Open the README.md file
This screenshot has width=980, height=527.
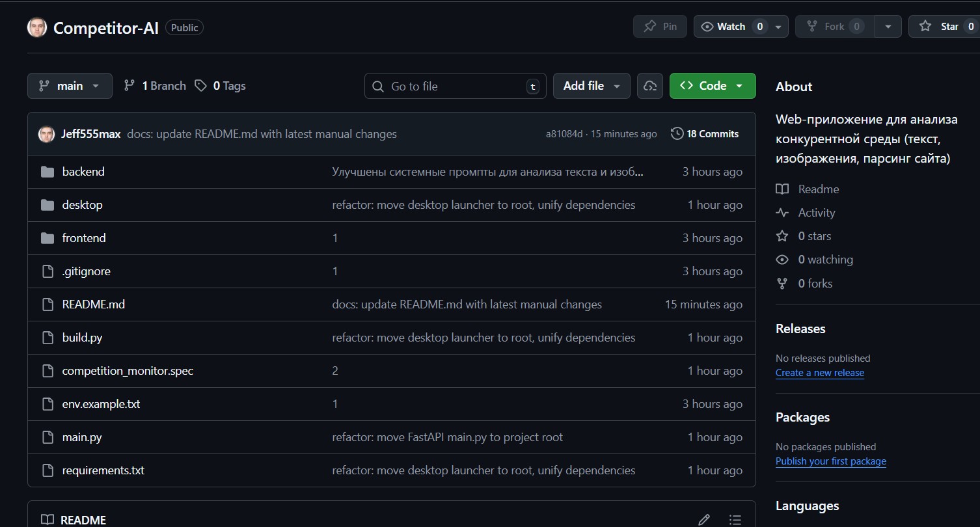click(x=94, y=304)
